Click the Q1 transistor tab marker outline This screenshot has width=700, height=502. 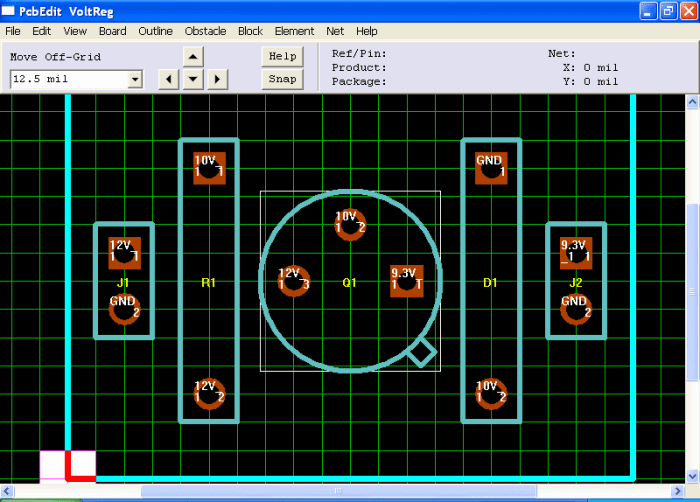pyautogui.click(x=422, y=353)
